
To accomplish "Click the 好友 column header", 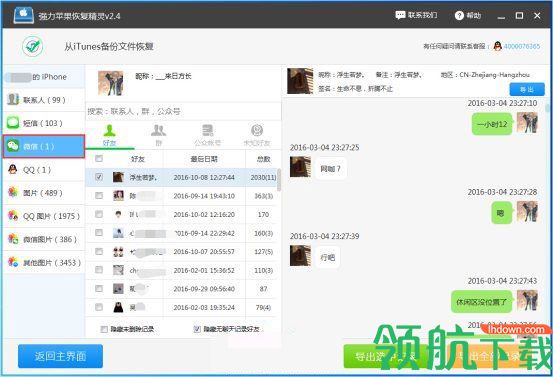I will coord(138,159).
